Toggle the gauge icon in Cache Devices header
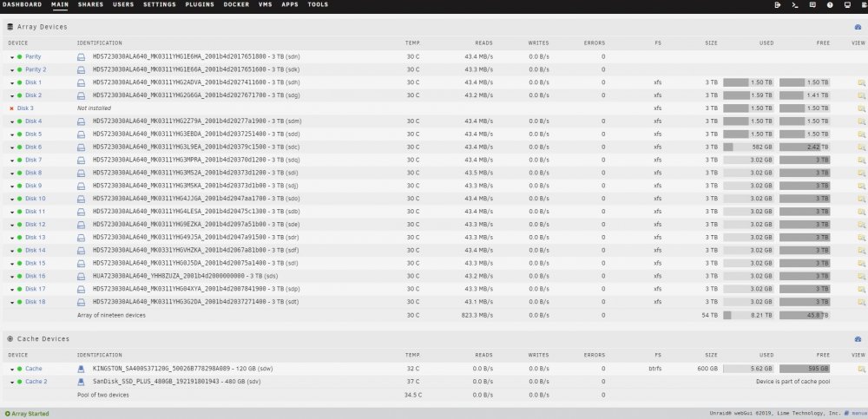 pyautogui.click(x=858, y=338)
